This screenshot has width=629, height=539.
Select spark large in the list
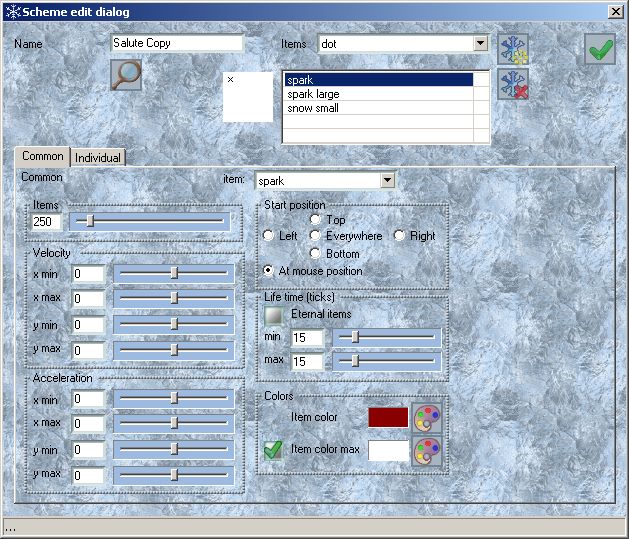coord(313,94)
